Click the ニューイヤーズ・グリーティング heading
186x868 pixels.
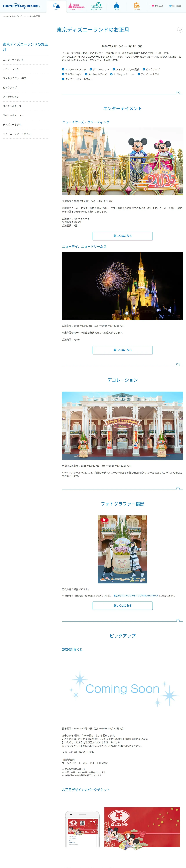tap(86, 122)
